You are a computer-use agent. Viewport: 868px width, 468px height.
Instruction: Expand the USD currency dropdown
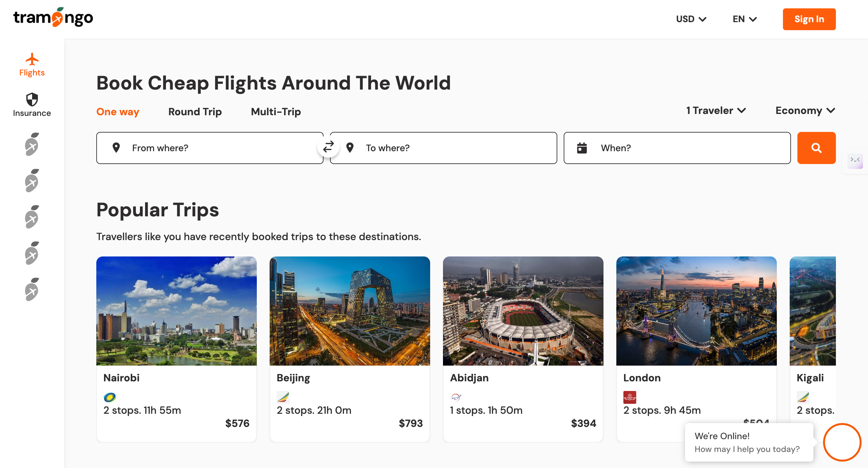click(x=691, y=19)
